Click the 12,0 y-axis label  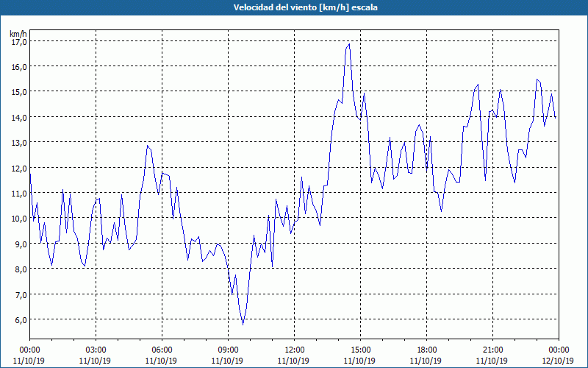click(19, 169)
